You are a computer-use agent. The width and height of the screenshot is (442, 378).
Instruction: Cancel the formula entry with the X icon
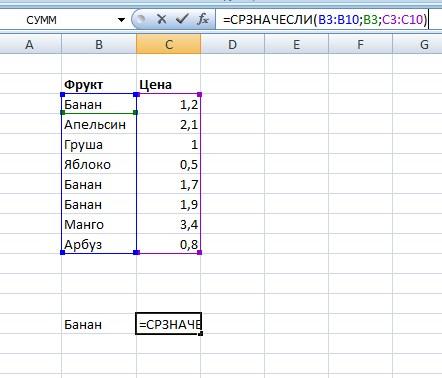point(161,19)
